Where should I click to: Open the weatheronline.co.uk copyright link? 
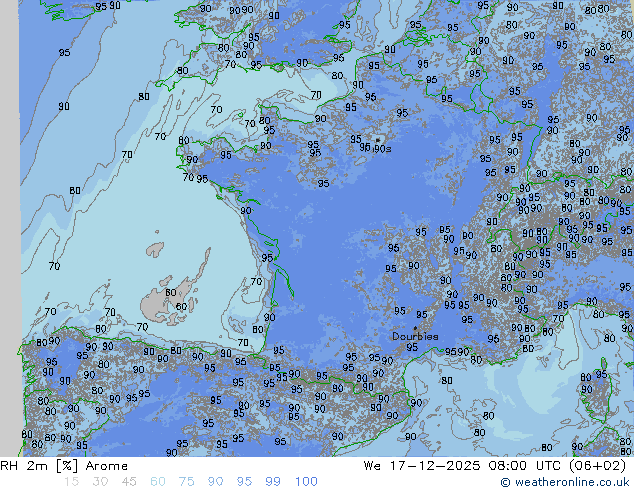pyautogui.click(x=564, y=482)
